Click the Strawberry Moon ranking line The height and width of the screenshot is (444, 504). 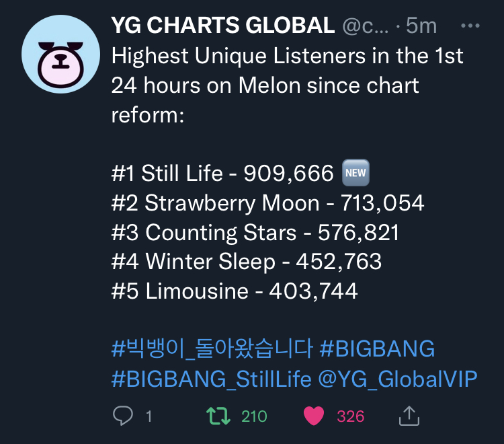tap(267, 203)
